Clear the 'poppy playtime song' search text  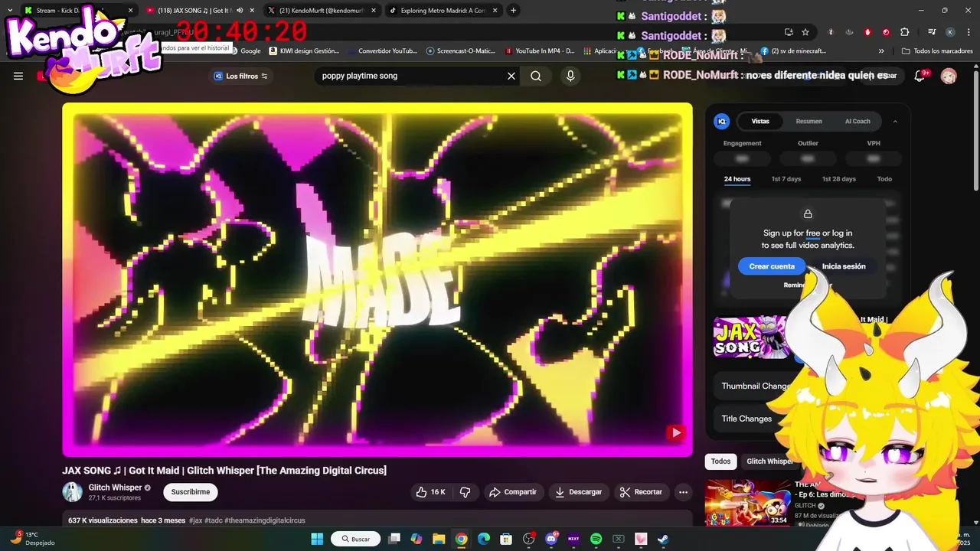pos(511,76)
